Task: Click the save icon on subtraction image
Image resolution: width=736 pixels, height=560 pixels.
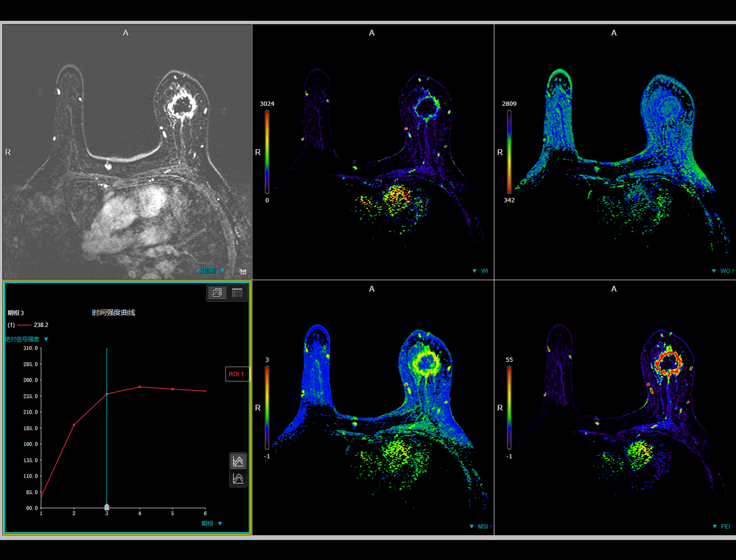Action: coord(243,272)
